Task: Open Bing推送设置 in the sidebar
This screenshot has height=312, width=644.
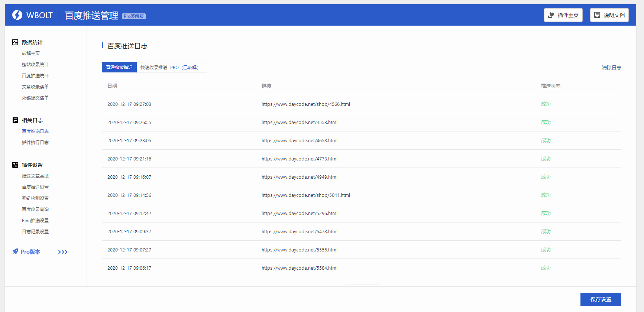Action: pyautogui.click(x=35, y=221)
